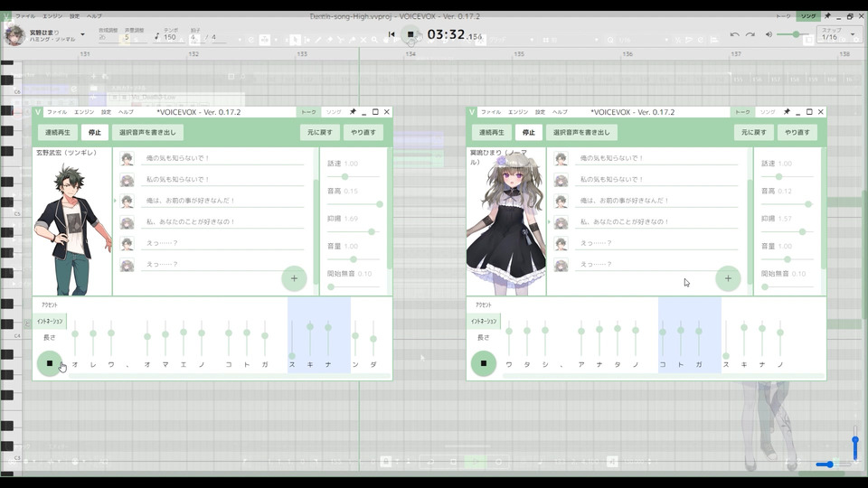Toggle always-on-top pin in left VOICEVOX window
Viewport: 868px width, 488px height.
point(353,112)
